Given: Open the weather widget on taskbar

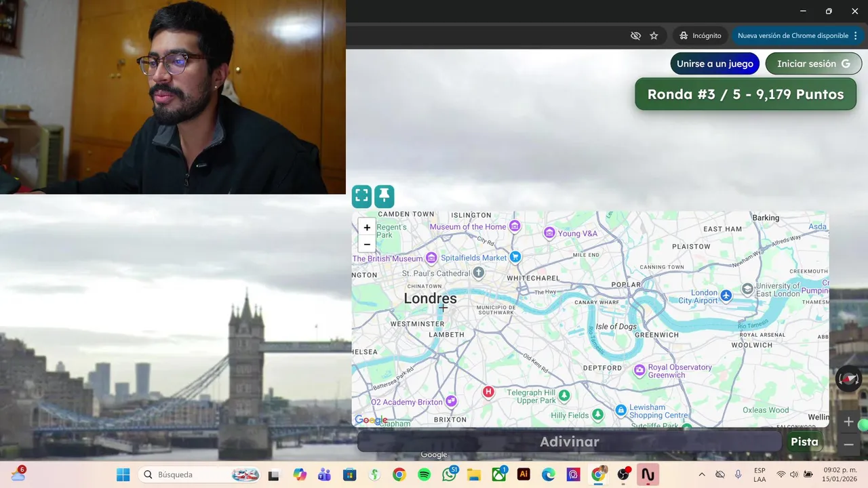Looking at the screenshot, I should click(18, 474).
